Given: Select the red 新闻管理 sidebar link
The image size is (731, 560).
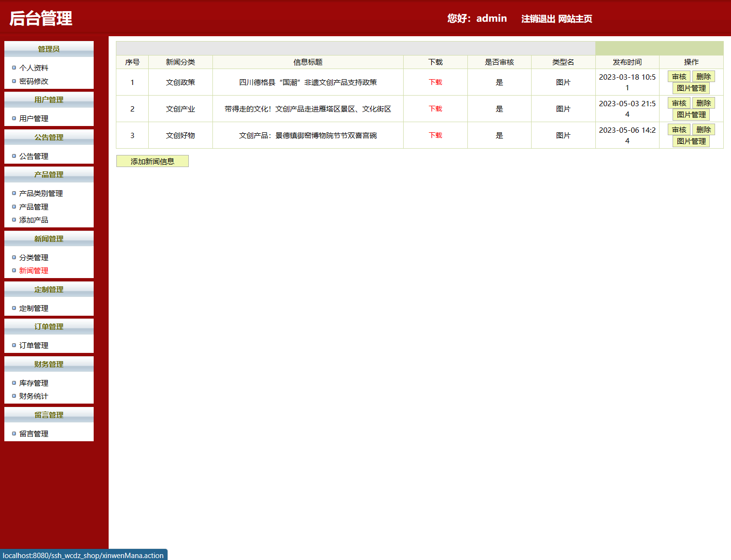Looking at the screenshot, I should coord(34,271).
